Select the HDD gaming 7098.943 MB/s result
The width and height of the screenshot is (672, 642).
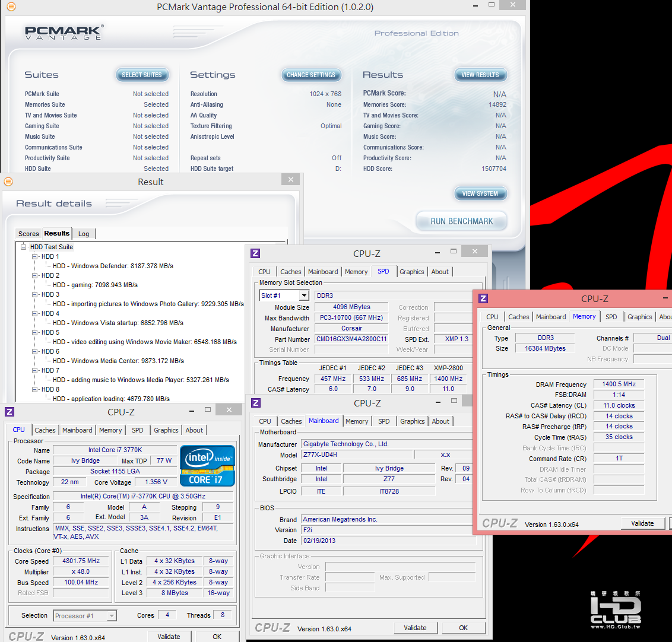pyautogui.click(x=95, y=285)
